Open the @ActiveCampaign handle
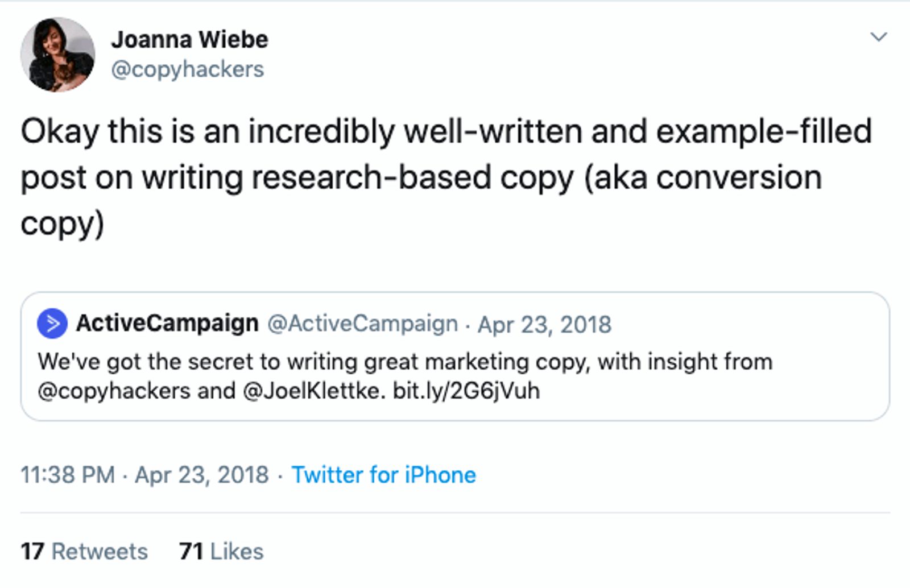 (362, 323)
